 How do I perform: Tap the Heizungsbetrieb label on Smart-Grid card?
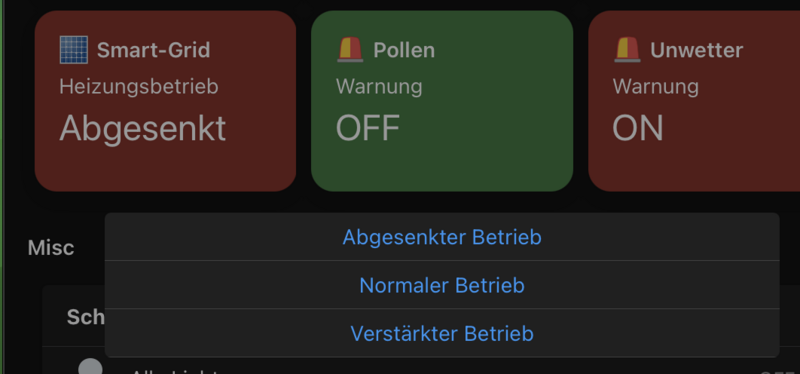coord(139,87)
